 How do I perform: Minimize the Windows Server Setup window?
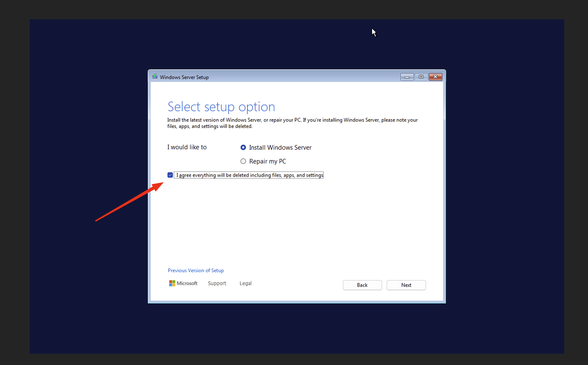407,77
